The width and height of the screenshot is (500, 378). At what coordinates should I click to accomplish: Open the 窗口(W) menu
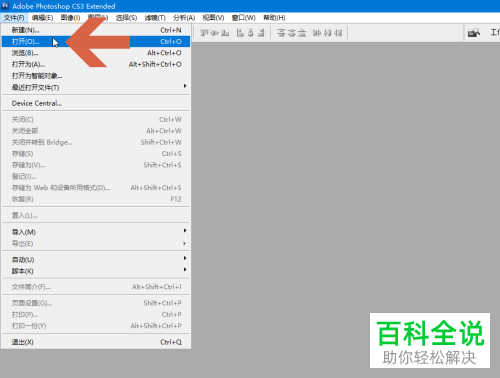point(244,18)
